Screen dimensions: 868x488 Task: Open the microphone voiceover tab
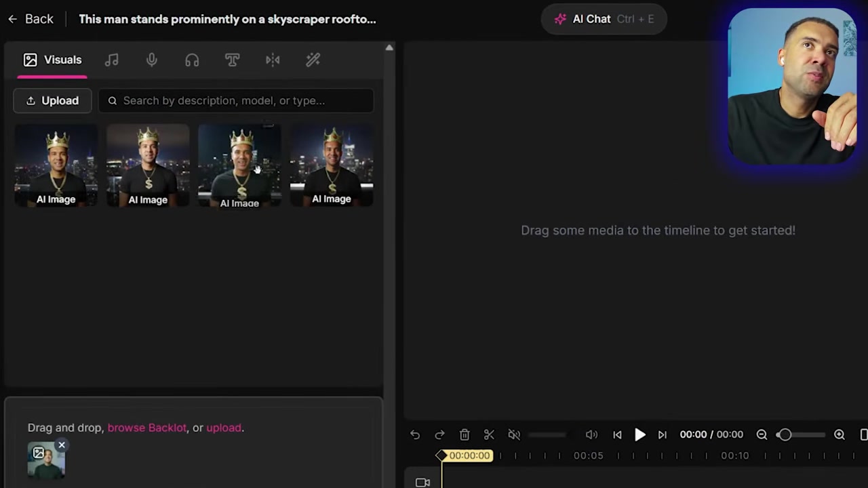coord(152,60)
